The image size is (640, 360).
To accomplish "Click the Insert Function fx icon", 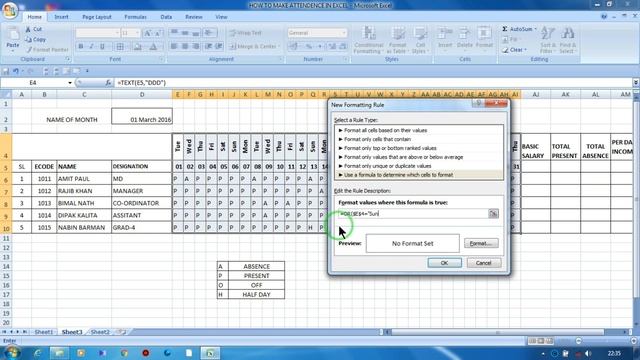I will pyautogui.click(x=108, y=83).
